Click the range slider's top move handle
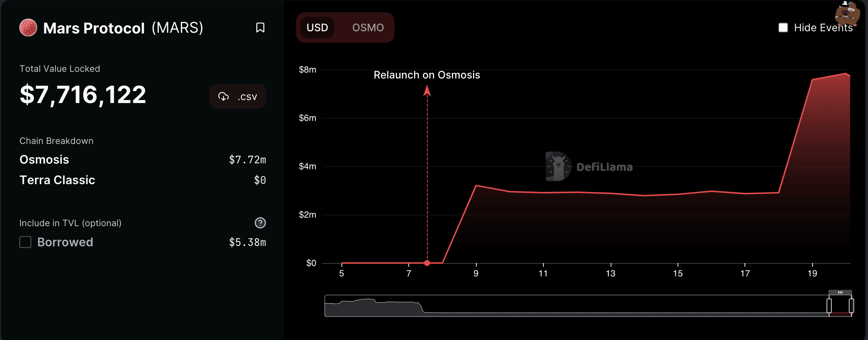 (840, 292)
